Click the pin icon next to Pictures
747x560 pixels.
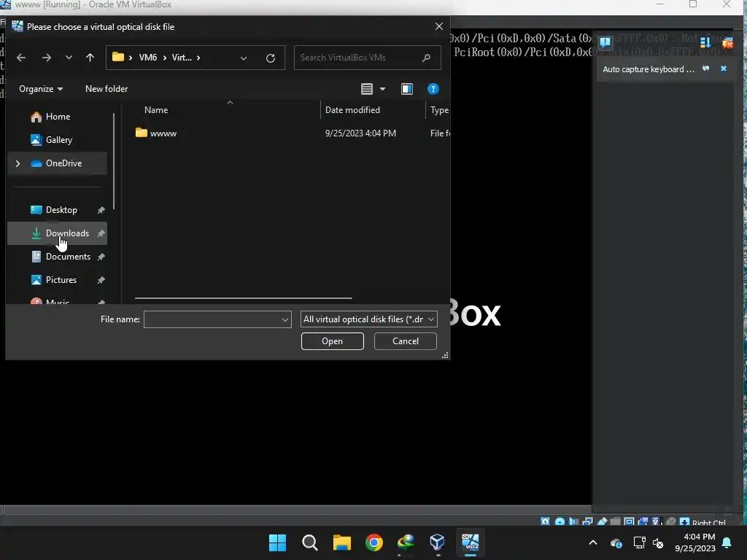(x=101, y=280)
